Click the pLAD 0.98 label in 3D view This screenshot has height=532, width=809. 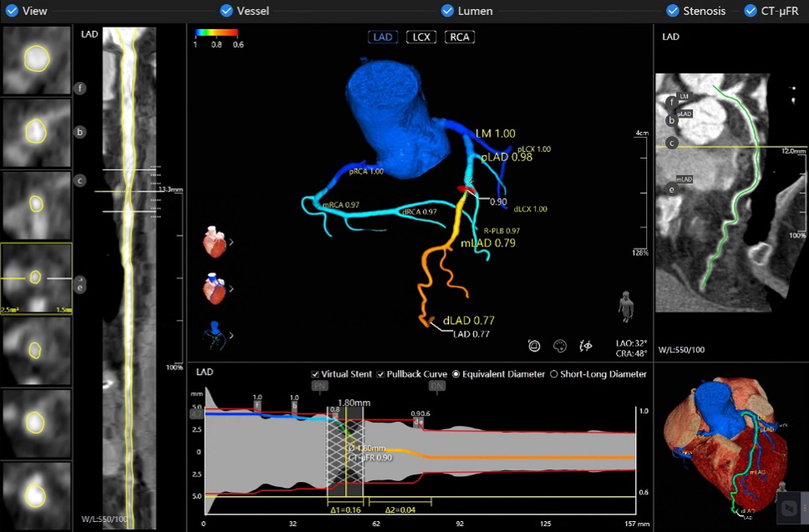pyautogui.click(x=506, y=157)
